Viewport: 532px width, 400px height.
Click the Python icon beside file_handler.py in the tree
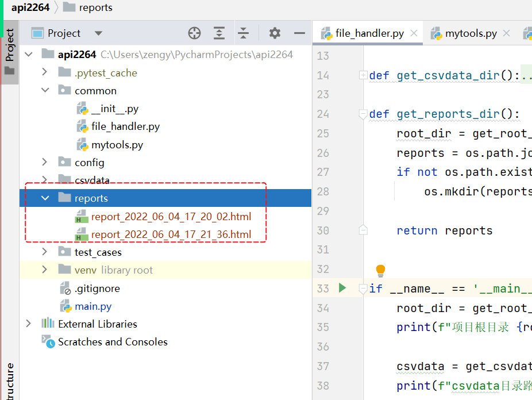tap(83, 126)
